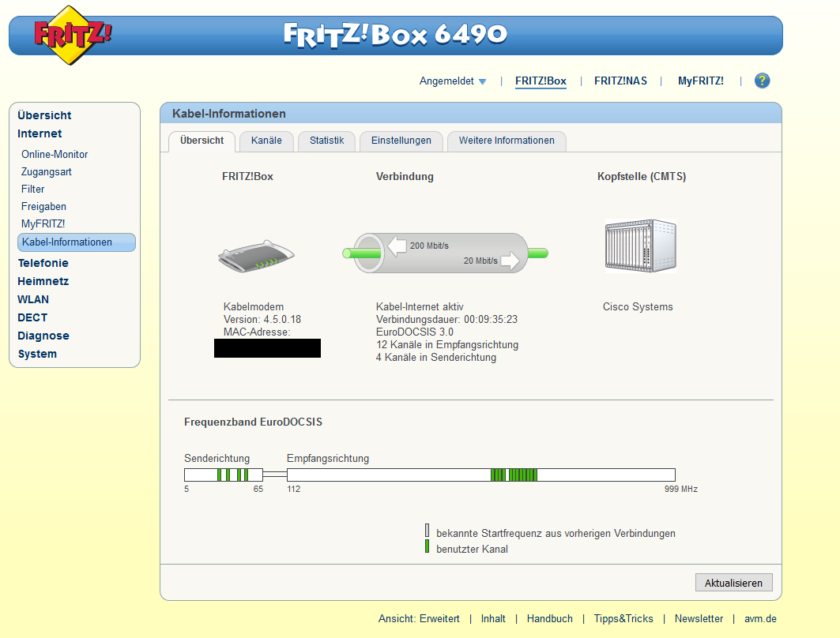The height and width of the screenshot is (638, 840).
Task: Click the FRITZ!Box cable modem image
Action: pyautogui.click(x=256, y=255)
